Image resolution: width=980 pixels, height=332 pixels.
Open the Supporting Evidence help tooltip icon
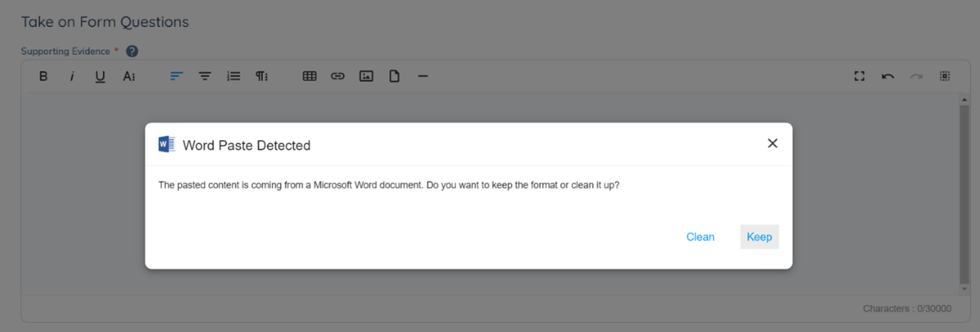tap(132, 51)
